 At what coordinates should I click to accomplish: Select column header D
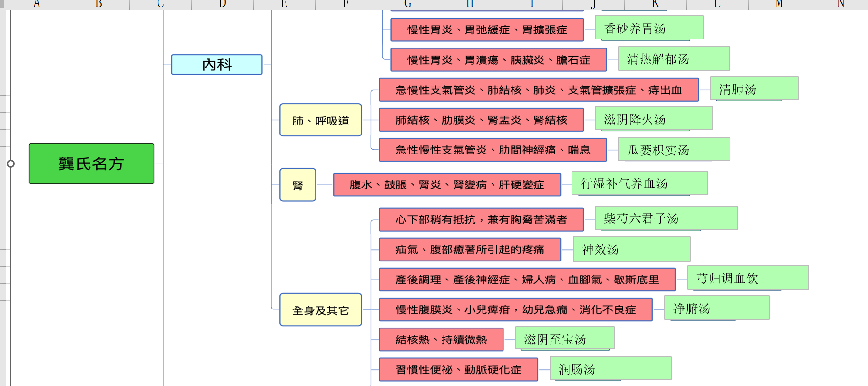pos(222,5)
